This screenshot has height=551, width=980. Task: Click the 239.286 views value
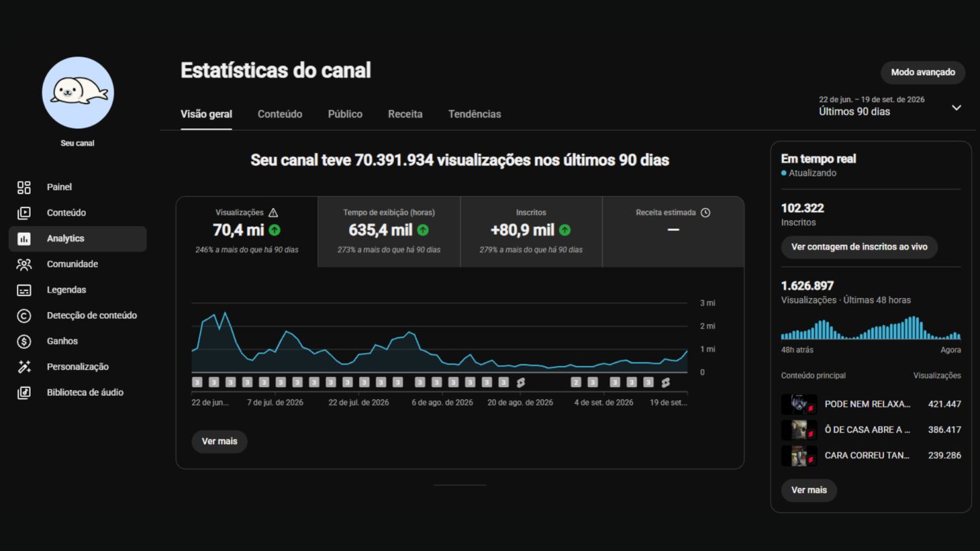coord(945,456)
